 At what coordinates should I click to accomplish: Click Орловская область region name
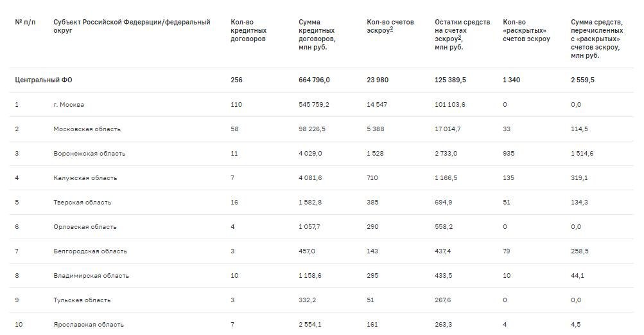85,227
